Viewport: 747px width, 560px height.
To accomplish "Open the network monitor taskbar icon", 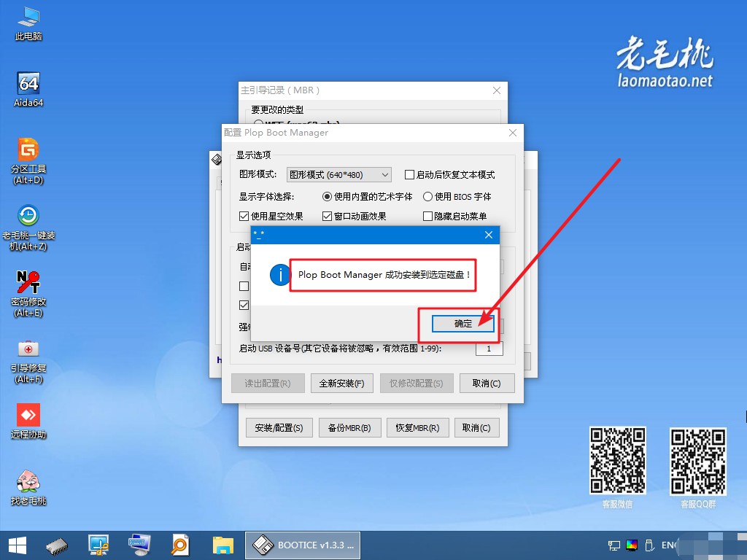I will (98, 545).
